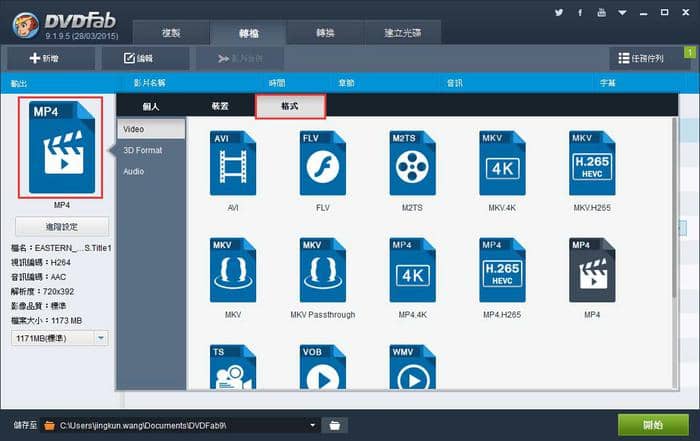Pick the MKV Passthrough format
Image resolution: width=700 pixels, height=441 pixels.
pos(322,270)
